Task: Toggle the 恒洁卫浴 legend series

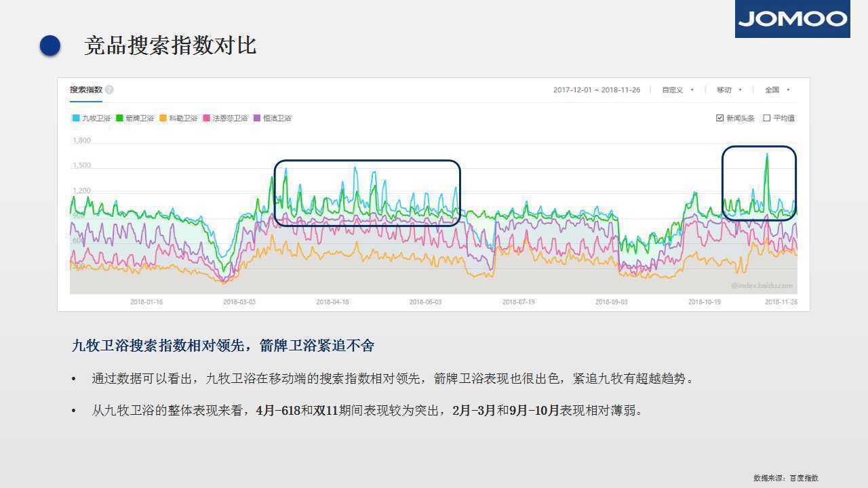Action: (x=273, y=118)
